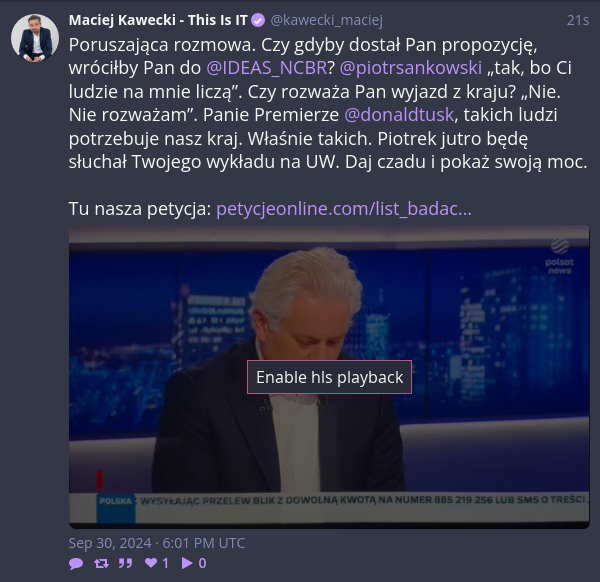The image size is (600, 582).
Task: Click the play views icon
Action: coord(187,563)
